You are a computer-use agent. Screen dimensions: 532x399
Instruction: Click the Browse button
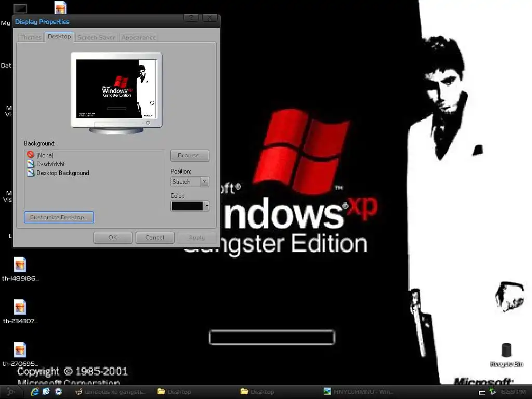point(190,155)
